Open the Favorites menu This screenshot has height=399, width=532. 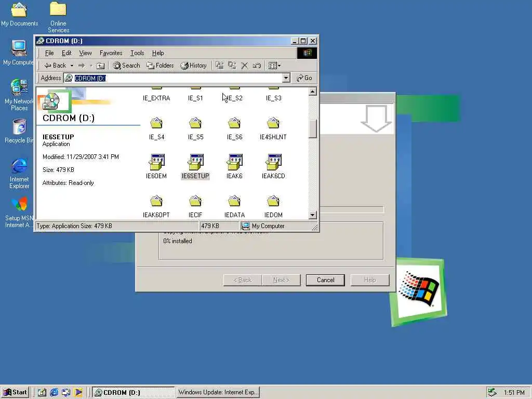tap(111, 53)
